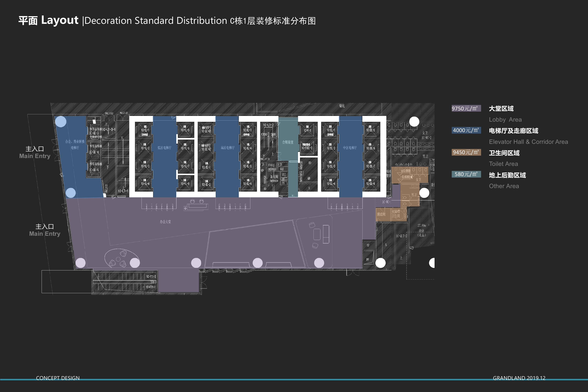
Task: Click the 9450元/㎡ toilet area legend swatch
Action: pos(466,152)
